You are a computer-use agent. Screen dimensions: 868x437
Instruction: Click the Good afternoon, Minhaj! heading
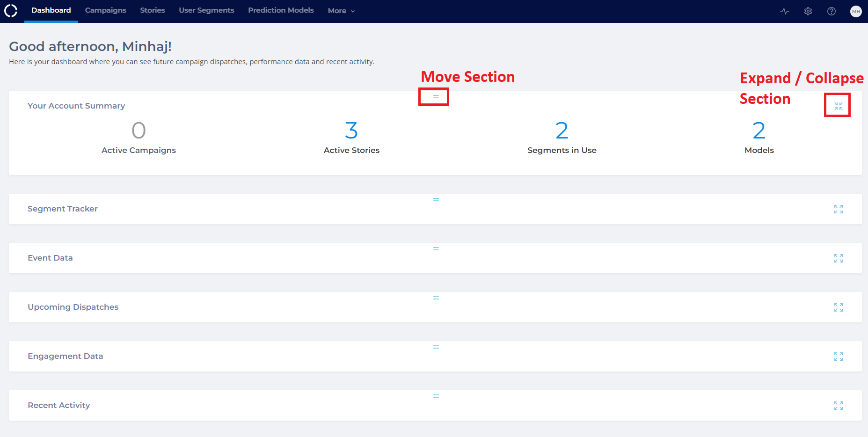click(x=90, y=46)
